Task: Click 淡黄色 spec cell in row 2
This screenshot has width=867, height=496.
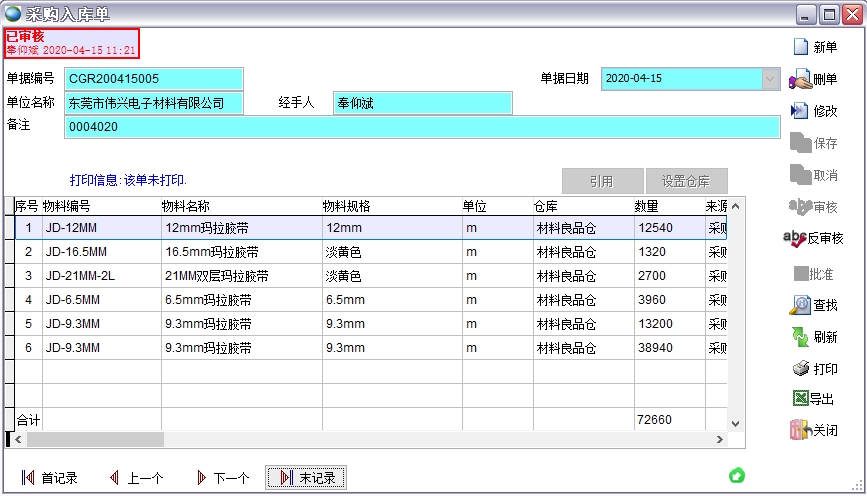Action: (392, 252)
